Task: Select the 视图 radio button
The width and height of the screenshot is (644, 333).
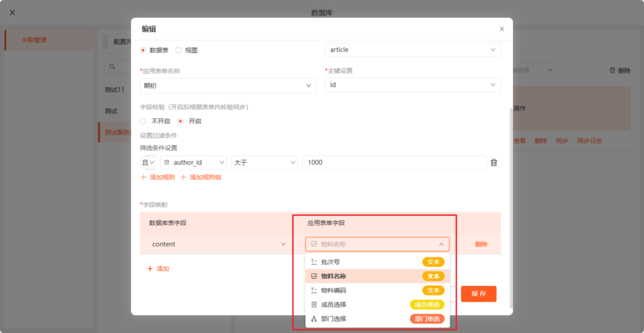Action: point(178,50)
